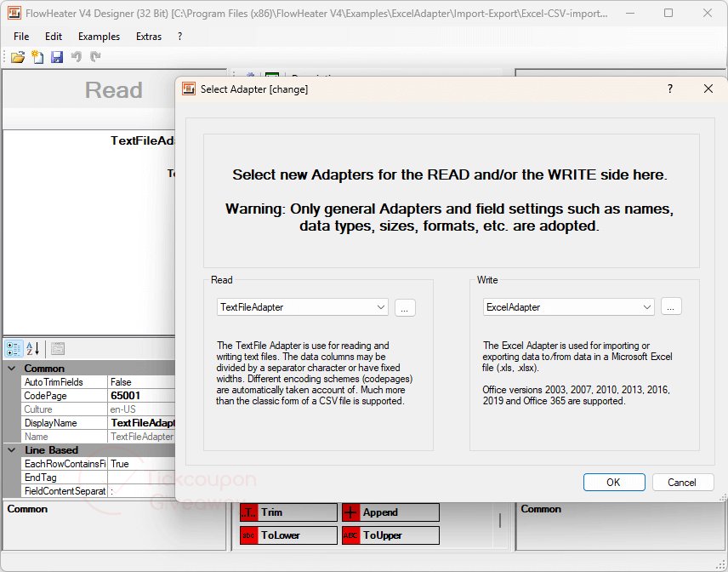Image resolution: width=728 pixels, height=572 pixels.
Task: Collapse the Common property category
Action: tap(12, 369)
